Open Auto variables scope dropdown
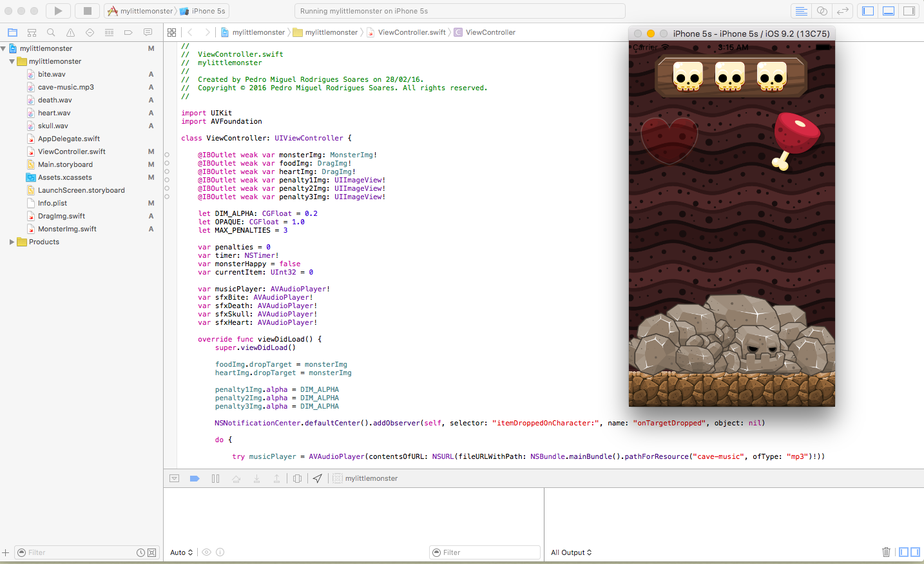This screenshot has width=924, height=564. coord(181,552)
